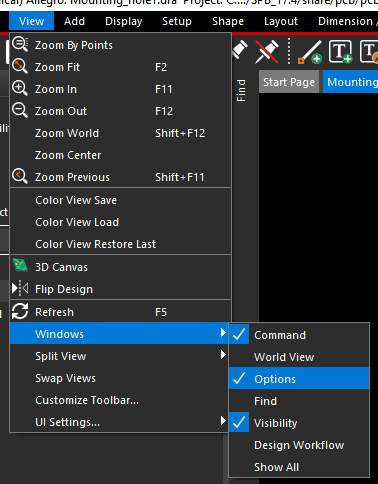Click the red crossed-out pin toolbar icon
The width and height of the screenshot is (378, 484).
267,51
